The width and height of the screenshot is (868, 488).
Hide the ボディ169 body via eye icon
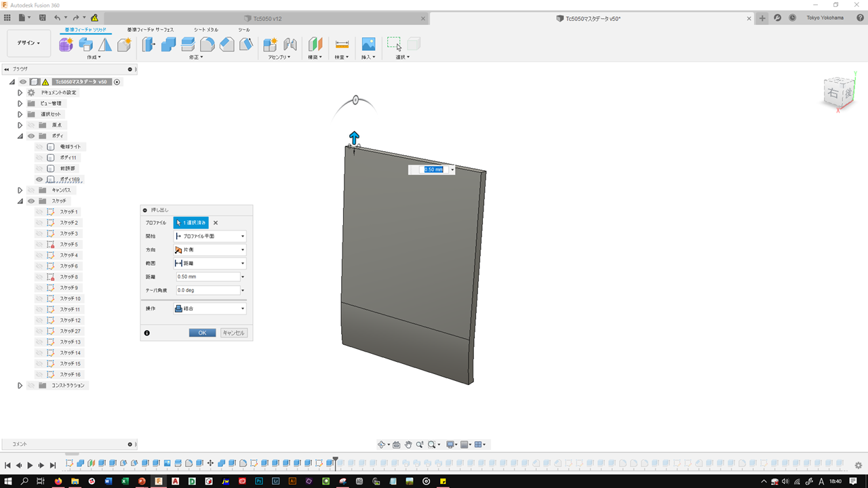[39, 180]
